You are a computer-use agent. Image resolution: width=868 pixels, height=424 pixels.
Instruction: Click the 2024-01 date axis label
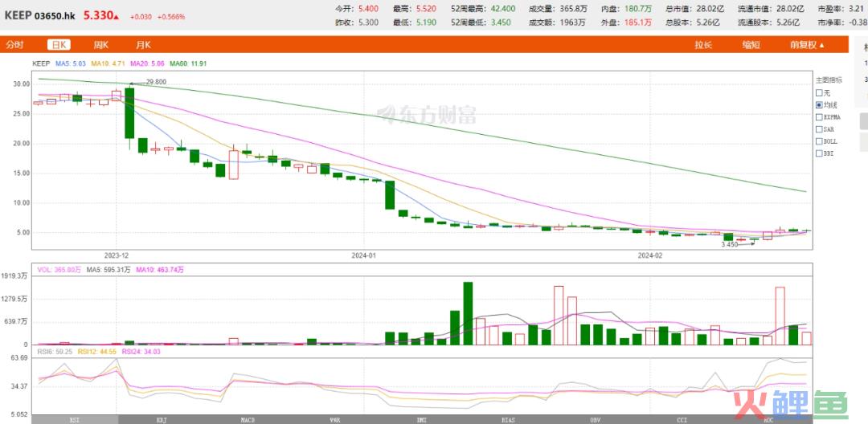click(x=365, y=255)
